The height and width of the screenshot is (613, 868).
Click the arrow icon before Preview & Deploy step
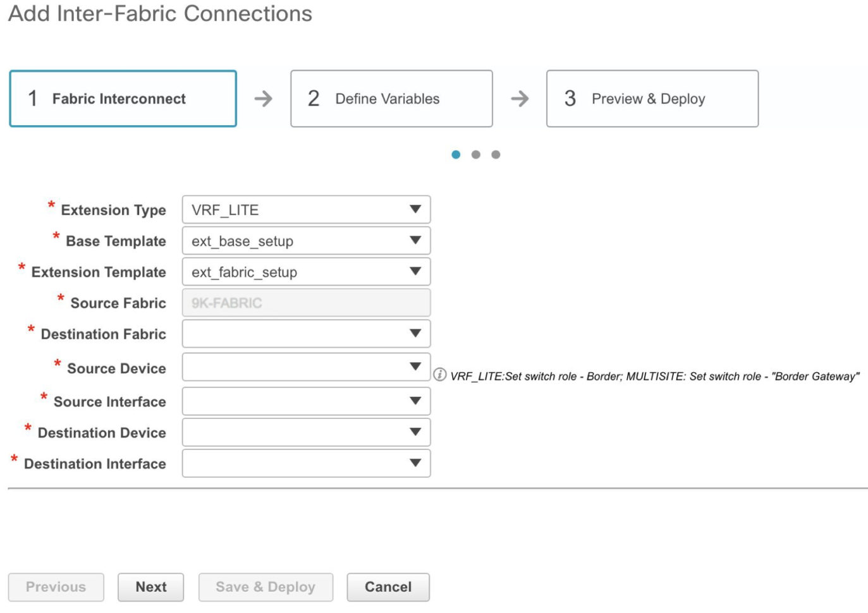[520, 99]
